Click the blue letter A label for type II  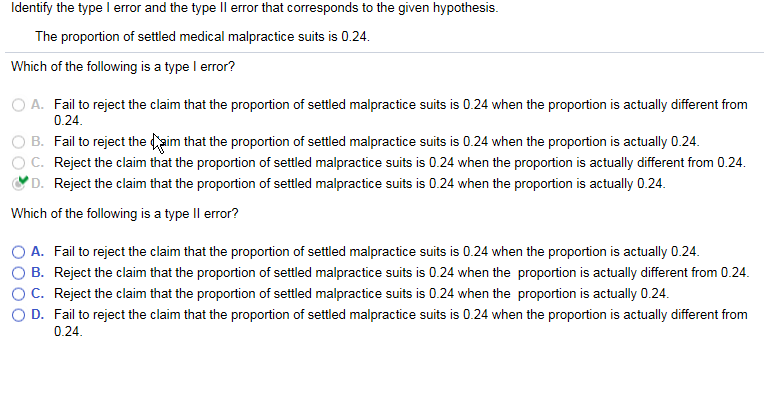[38, 251]
